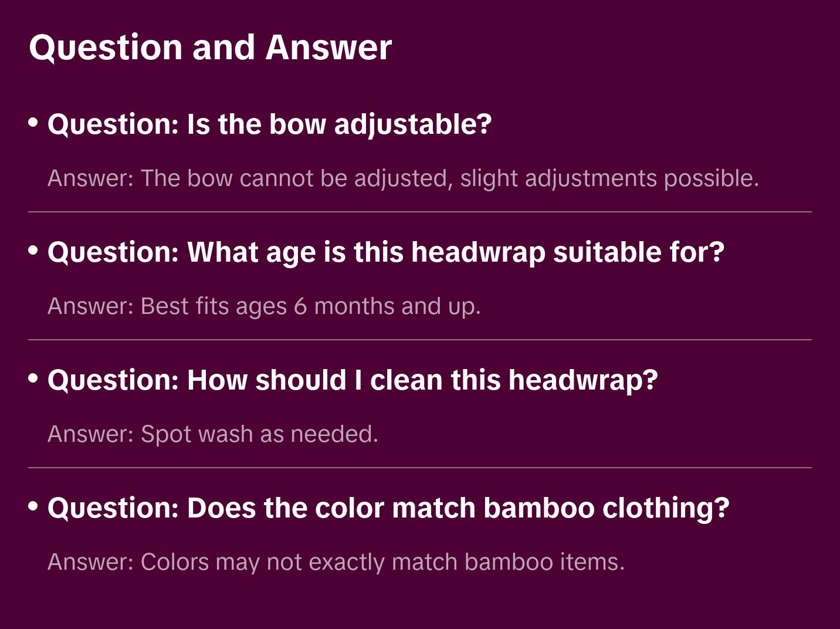This screenshot has width=840, height=629.
Task: Click the bullet beside bow adjustable question
Action: 33,123
